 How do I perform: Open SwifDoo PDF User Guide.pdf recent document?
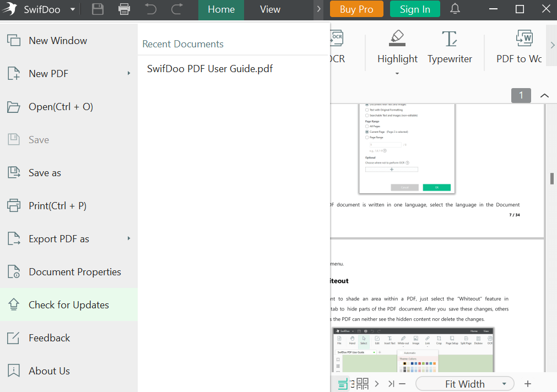[209, 68]
